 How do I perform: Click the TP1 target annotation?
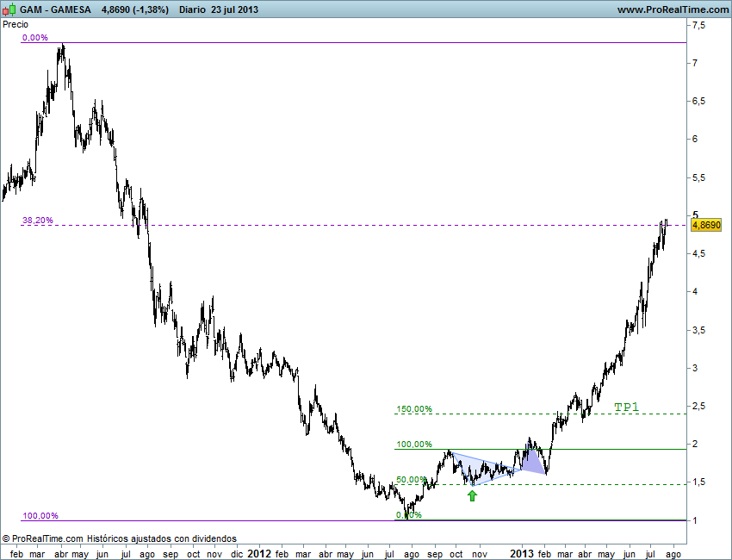[626, 408]
